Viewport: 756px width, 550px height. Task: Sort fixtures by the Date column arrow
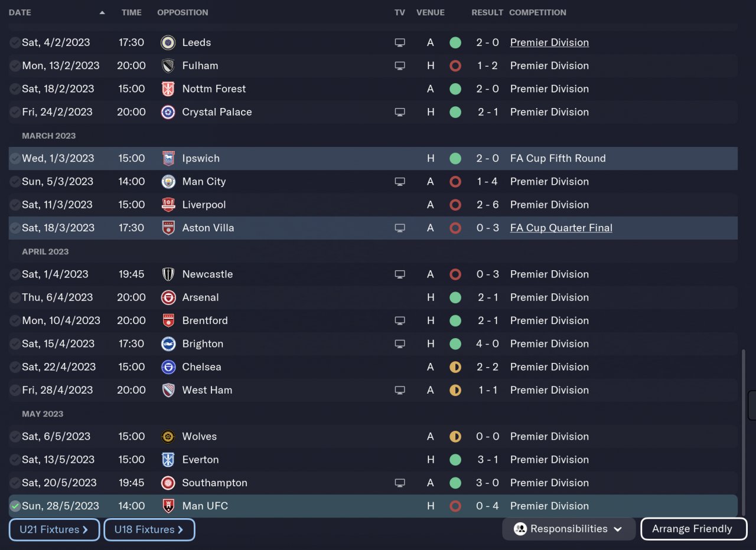point(102,12)
